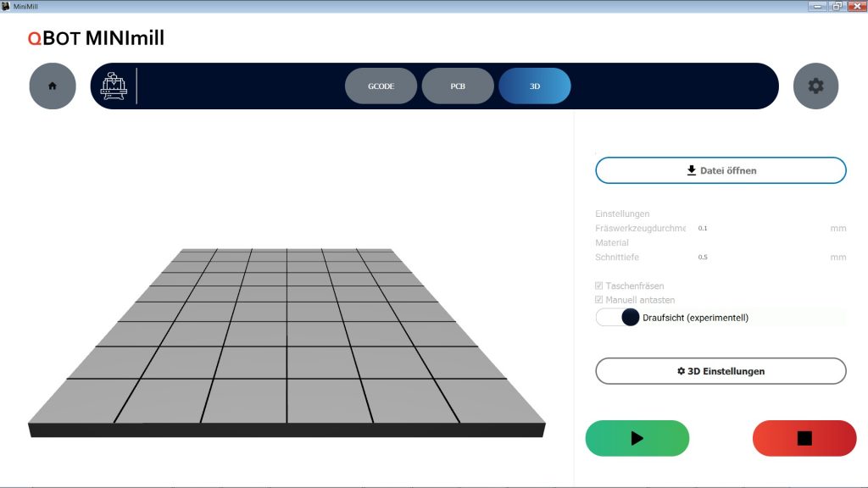Open the gear settings icon
This screenshot has height=488, width=868.
[x=815, y=86]
